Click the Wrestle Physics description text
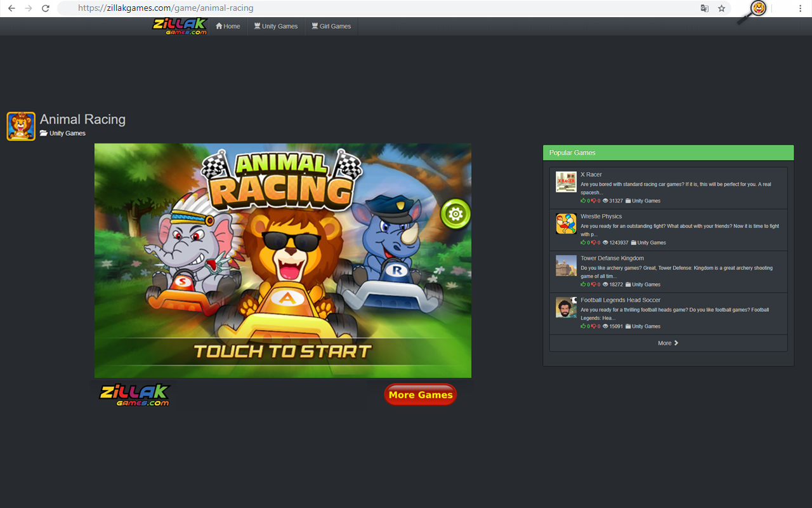The height and width of the screenshot is (508, 812). click(x=679, y=231)
